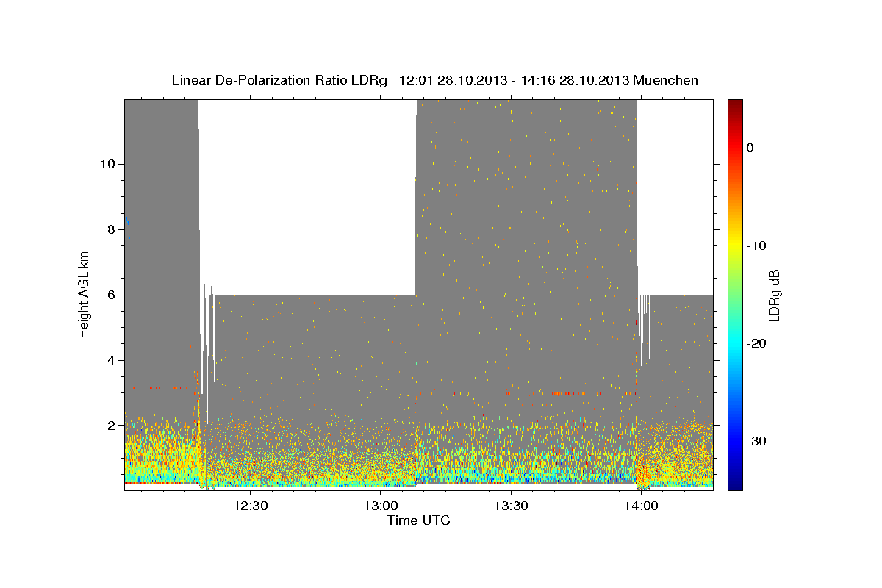This screenshot has width=882, height=588.
Task: Click the height tick label 2
Action: 110,426
